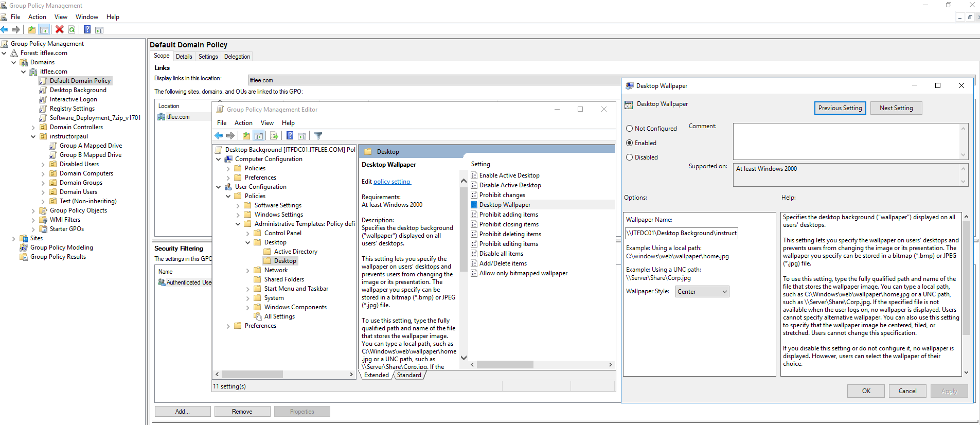Expand the Sites node in left tree
Viewport: 980px width, 425px height.
point(14,238)
